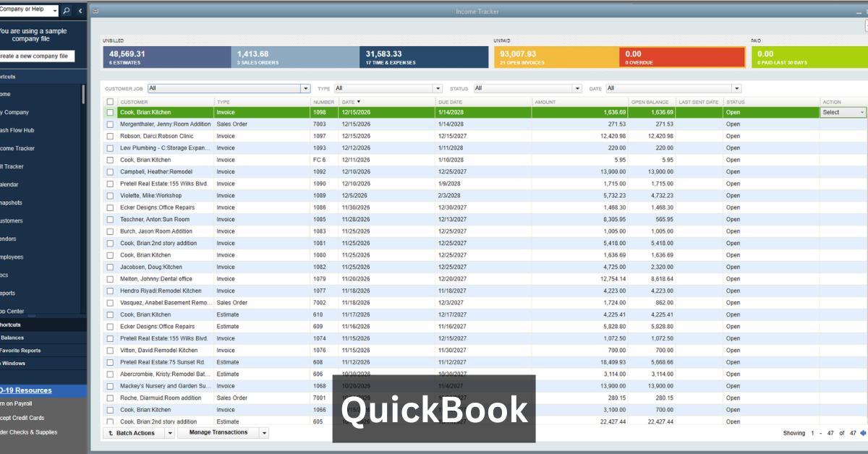Switch to View Balances sidebar tab

coord(43,338)
